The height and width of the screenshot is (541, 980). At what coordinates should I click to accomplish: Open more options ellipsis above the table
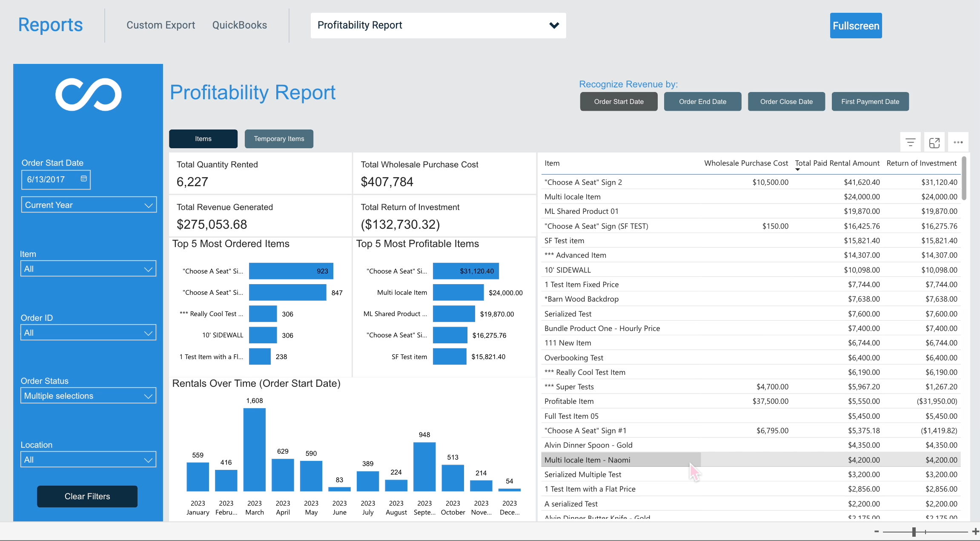click(x=958, y=143)
